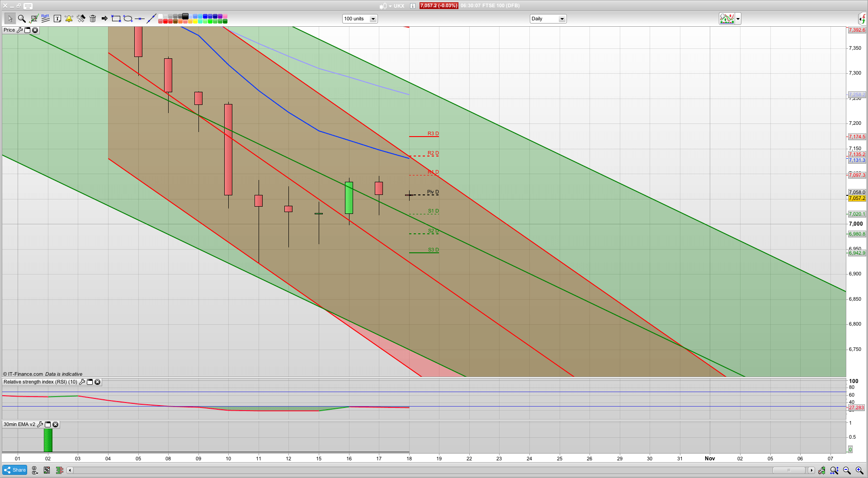
Task: Select the zoom magnifier tool
Action: (22, 19)
